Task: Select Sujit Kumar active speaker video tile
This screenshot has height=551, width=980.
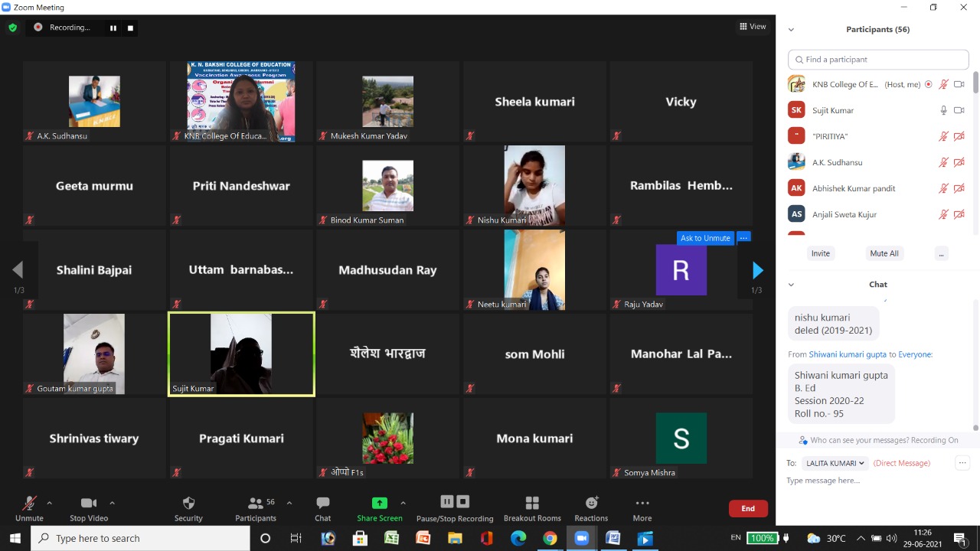Action: 241,354
